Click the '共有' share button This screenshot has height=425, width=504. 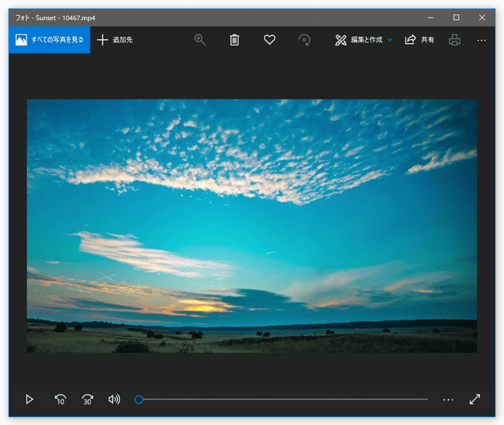pyautogui.click(x=419, y=40)
